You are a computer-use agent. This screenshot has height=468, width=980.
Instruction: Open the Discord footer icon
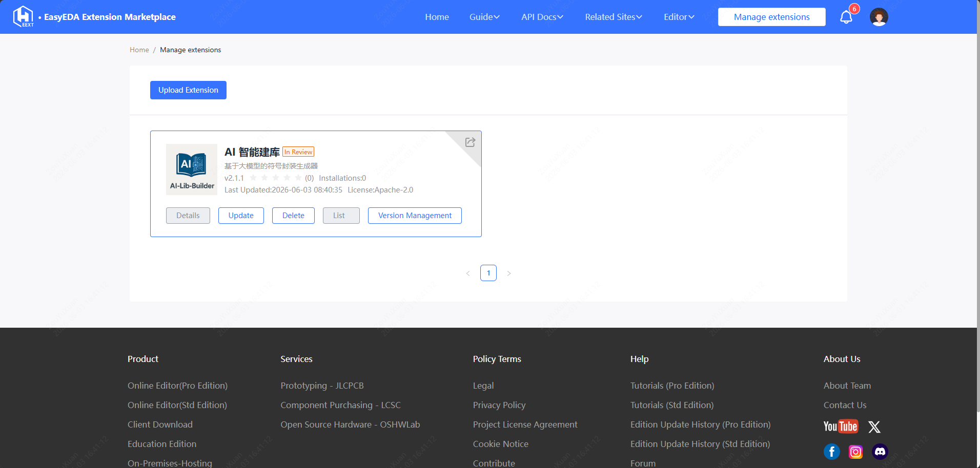(x=880, y=452)
